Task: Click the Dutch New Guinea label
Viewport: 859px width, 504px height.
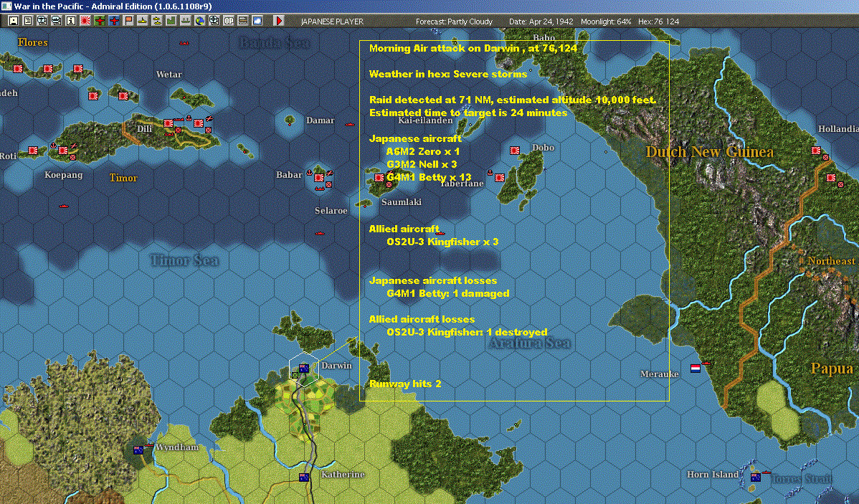Action: point(709,152)
